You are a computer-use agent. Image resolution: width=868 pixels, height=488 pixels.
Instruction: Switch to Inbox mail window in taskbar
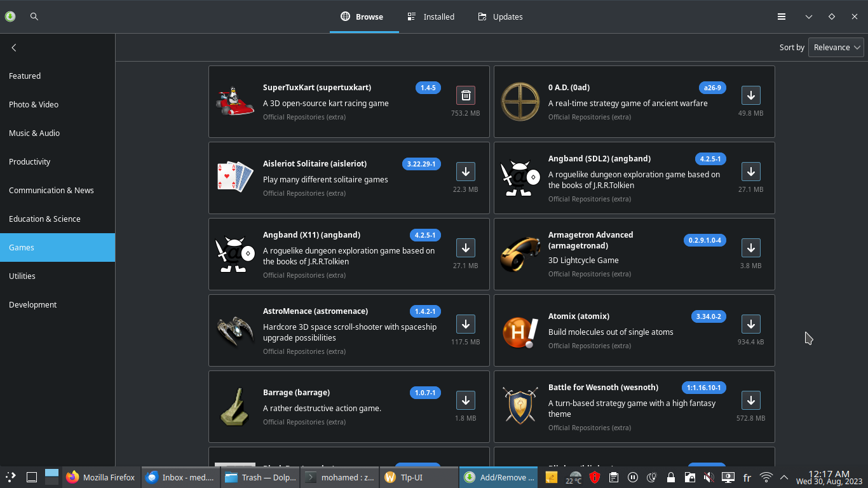coord(180,477)
